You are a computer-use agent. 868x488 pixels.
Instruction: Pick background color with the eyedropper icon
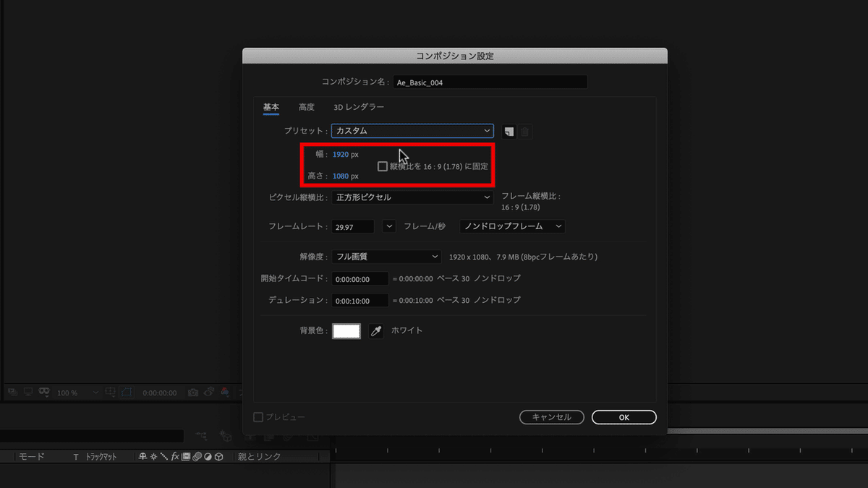[x=375, y=331]
